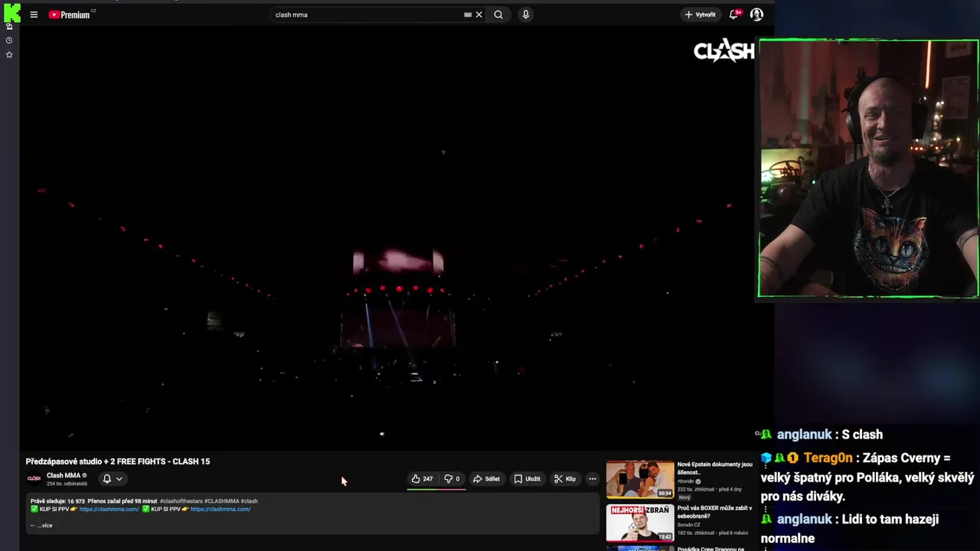Open the on-screen keyboard icon in search
Image resolution: width=980 pixels, height=551 pixels.
click(468, 15)
